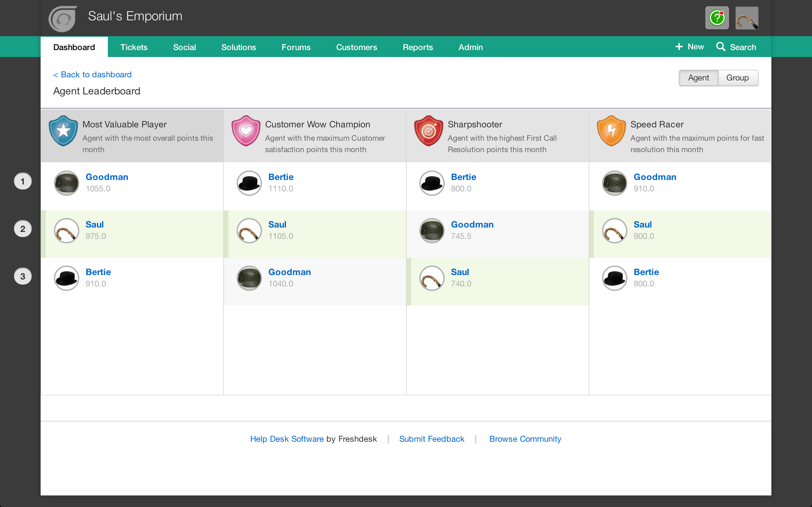Open the Admin tab
Viewport: 812px width, 507px height.
point(470,47)
